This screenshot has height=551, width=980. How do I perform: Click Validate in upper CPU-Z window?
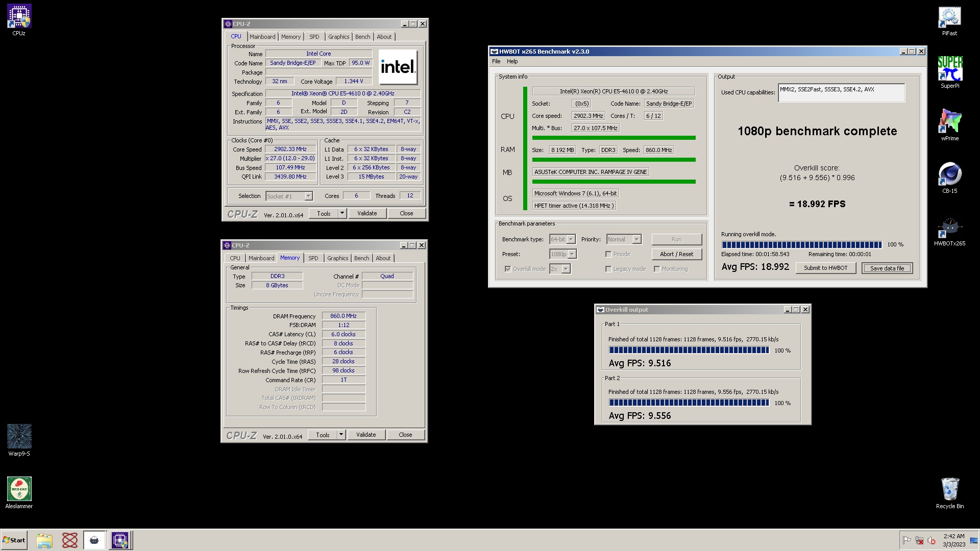pyautogui.click(x=367, y=213)
